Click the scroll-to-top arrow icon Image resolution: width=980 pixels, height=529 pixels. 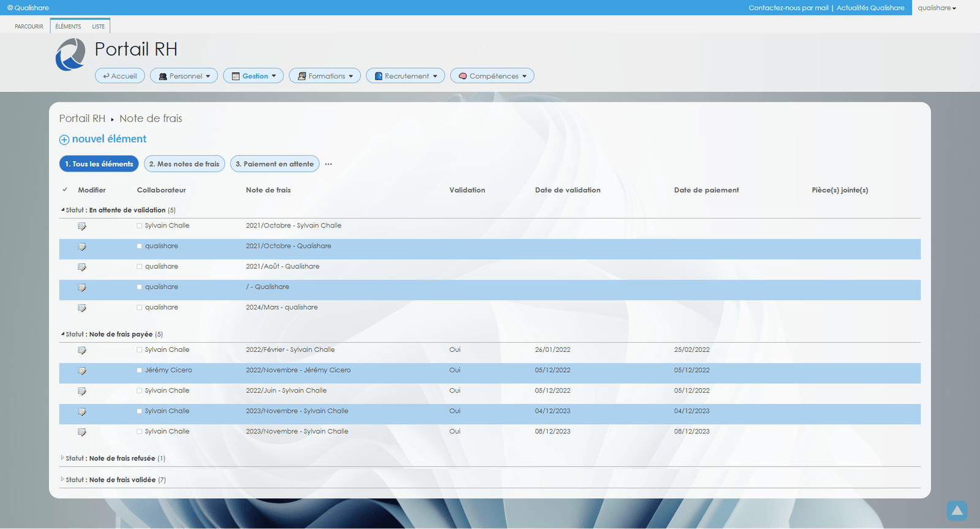click(956, 511)
